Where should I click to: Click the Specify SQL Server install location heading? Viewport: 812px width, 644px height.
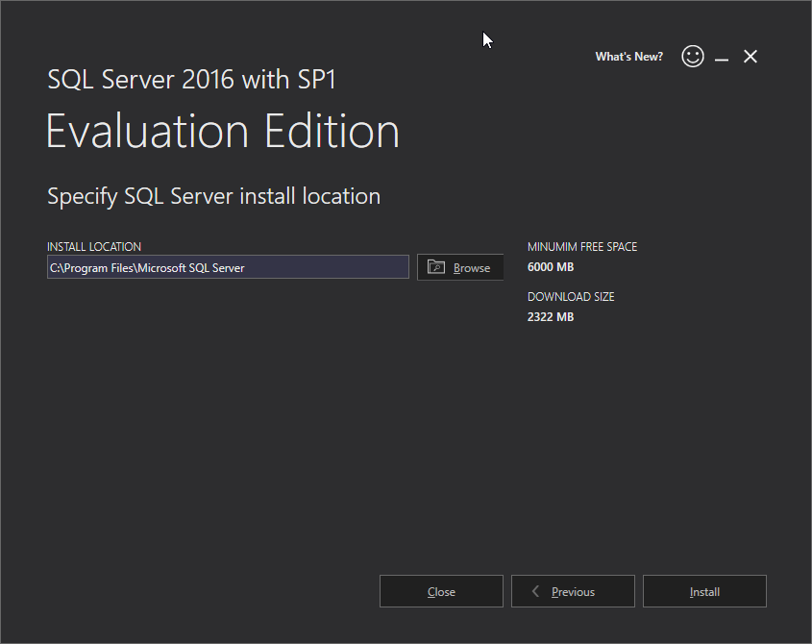(x=214, y=196)
